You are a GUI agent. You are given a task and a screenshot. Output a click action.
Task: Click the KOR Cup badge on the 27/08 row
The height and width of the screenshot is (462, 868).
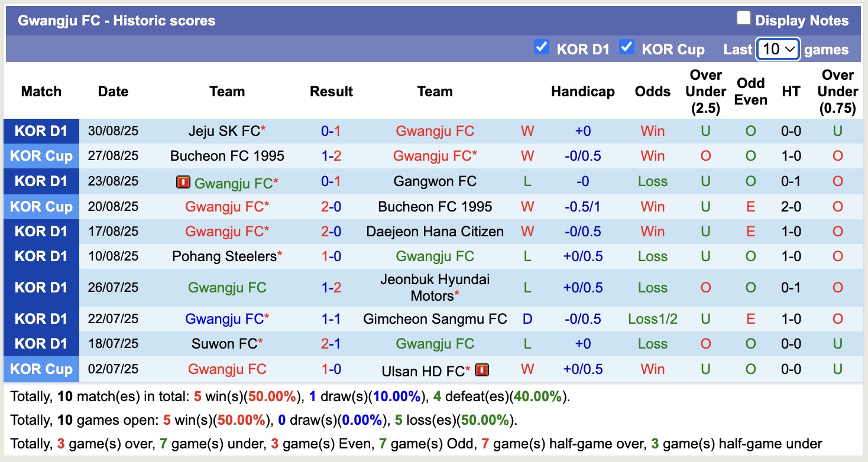coord(41,156)
